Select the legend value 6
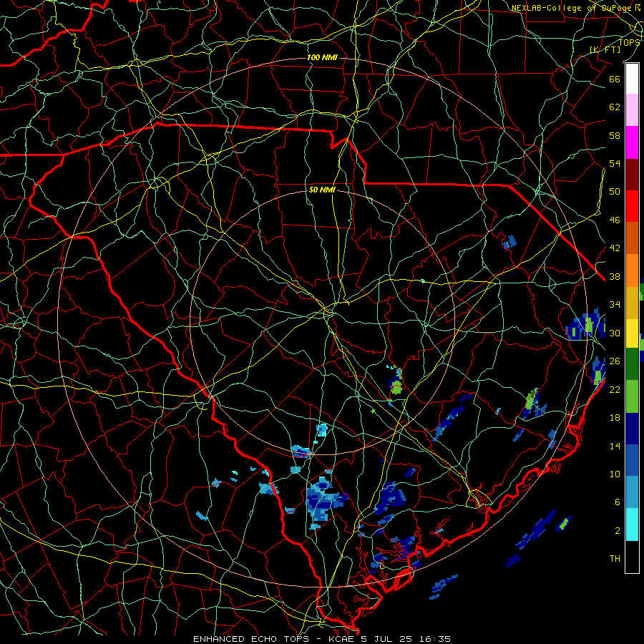Screen dimensions: 644x644 click(x=618, y=502)
